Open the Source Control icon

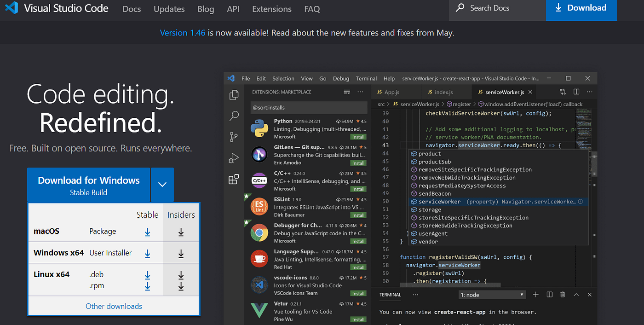pyautogui.click(x=234, y=137)
